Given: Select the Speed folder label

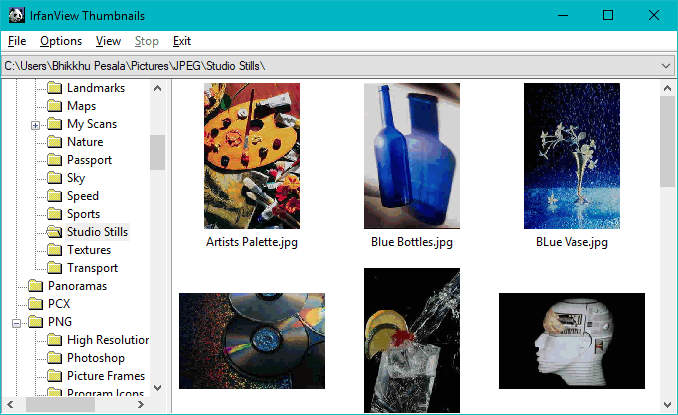Looking at the screenshot, I should pyautogui.click(x=83, y=196).
